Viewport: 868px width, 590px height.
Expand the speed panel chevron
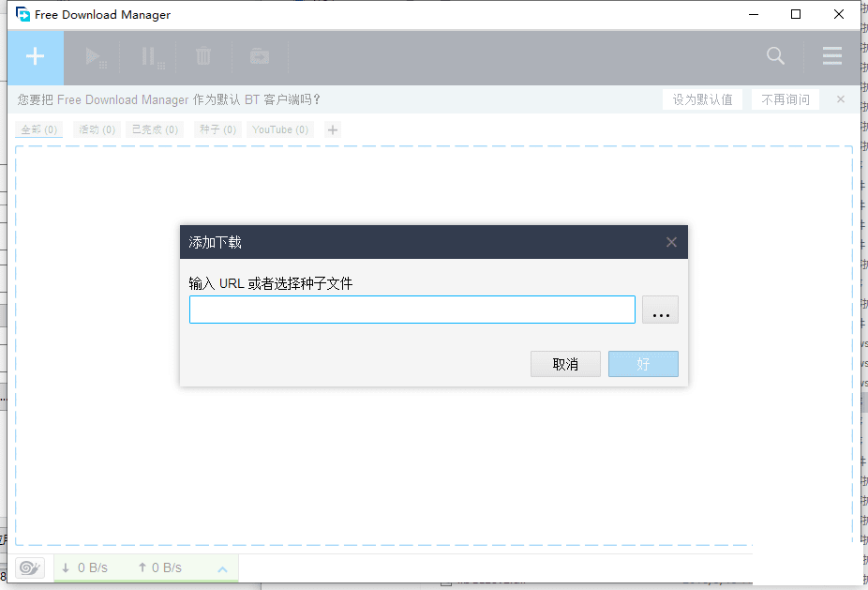[x=222, y=569]
